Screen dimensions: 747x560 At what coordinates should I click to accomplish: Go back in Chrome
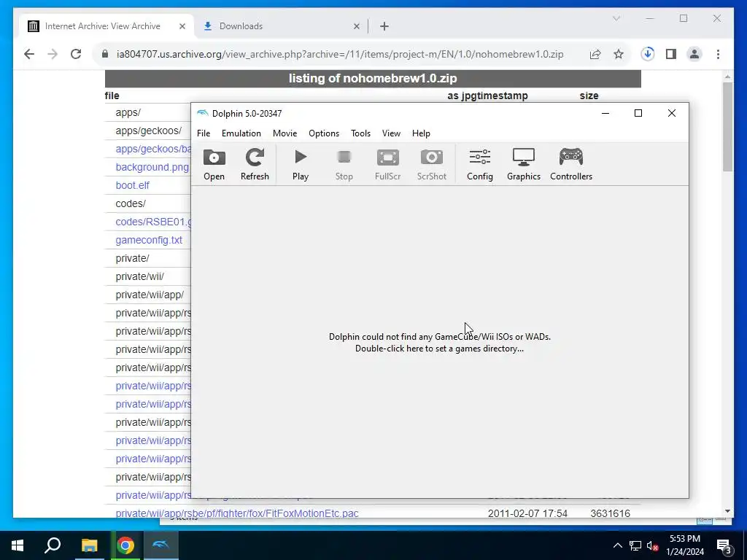click(29, 54)
